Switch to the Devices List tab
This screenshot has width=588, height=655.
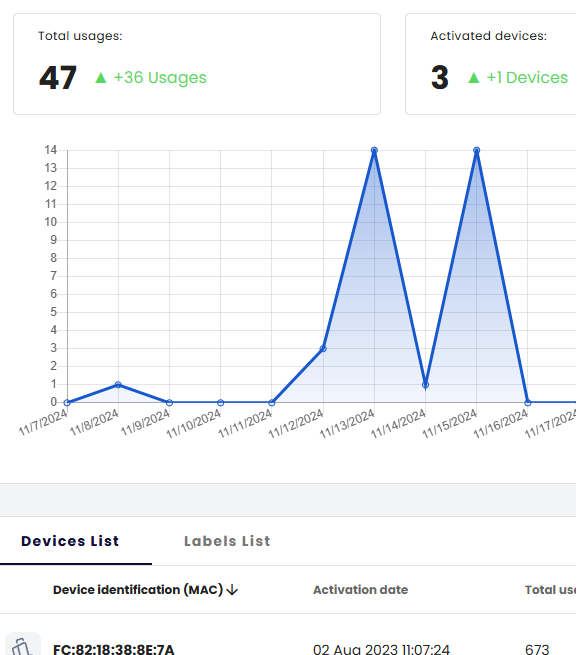(x=70, y=541)
